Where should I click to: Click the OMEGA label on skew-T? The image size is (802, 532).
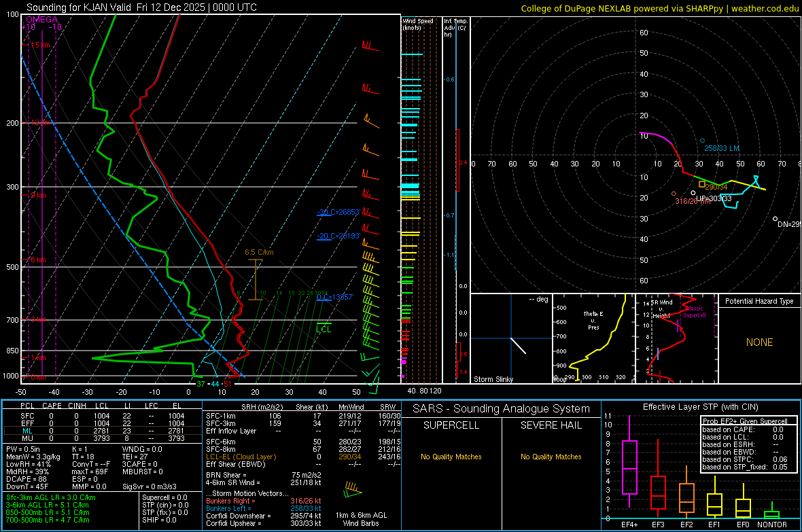pos(41,20)
